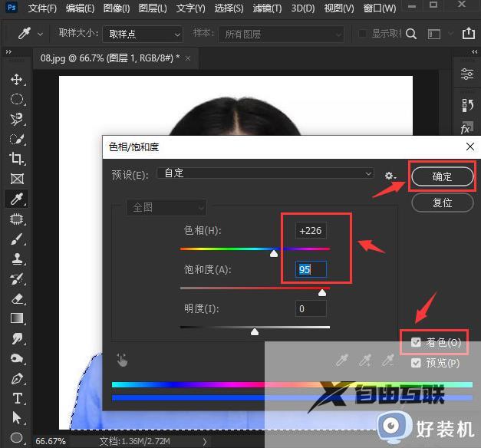Screen dimensions: 481x448
Task: Select the Frame tool
Action: coord(17,179)
